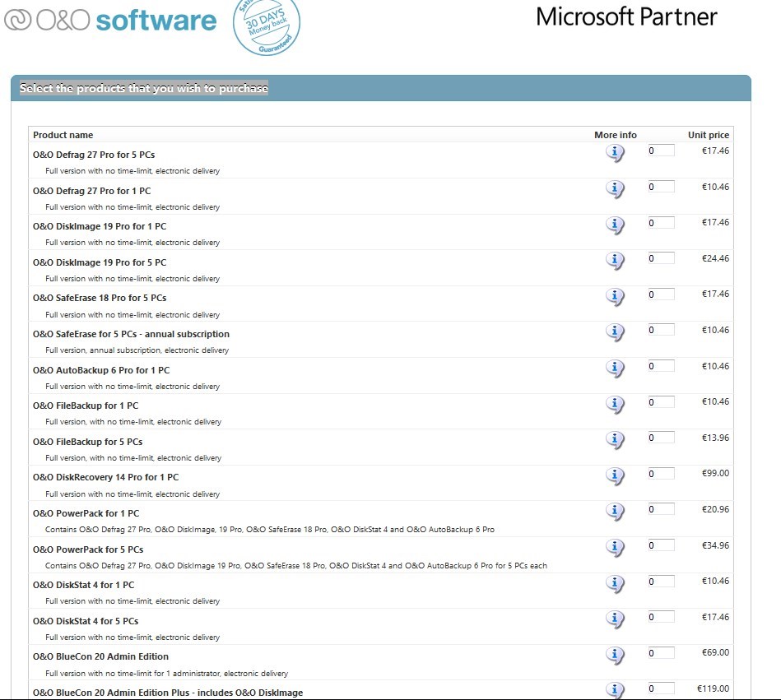The height and width of the screenshot is (700, 781).
Task: Select quantity field for BlueCon Admin Edition Plus
Action: tap(661, 688)
